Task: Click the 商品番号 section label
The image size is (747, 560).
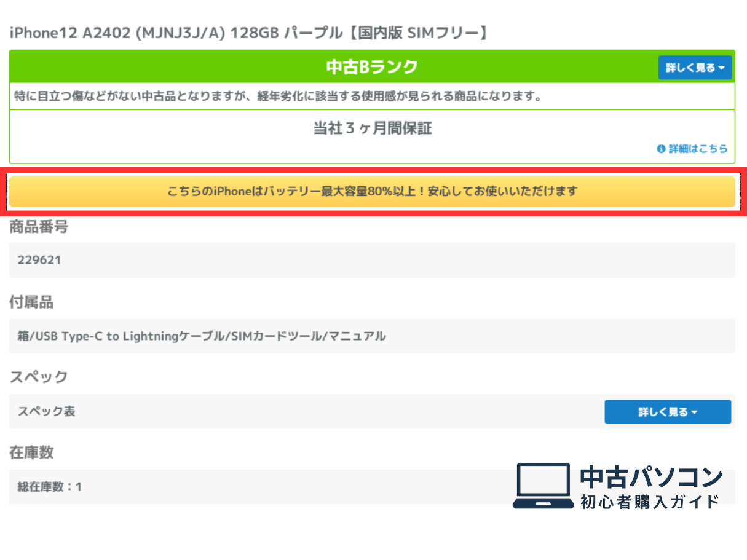Action: coord(39,227)
